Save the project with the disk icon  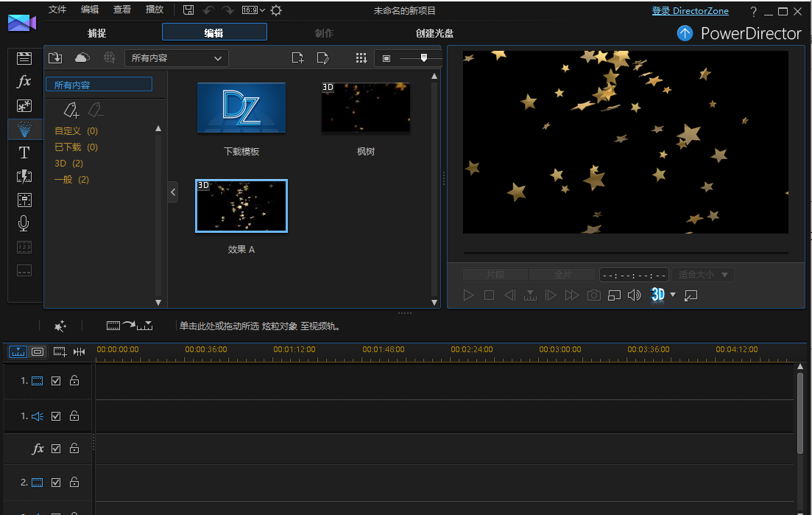tap(188, 10)
